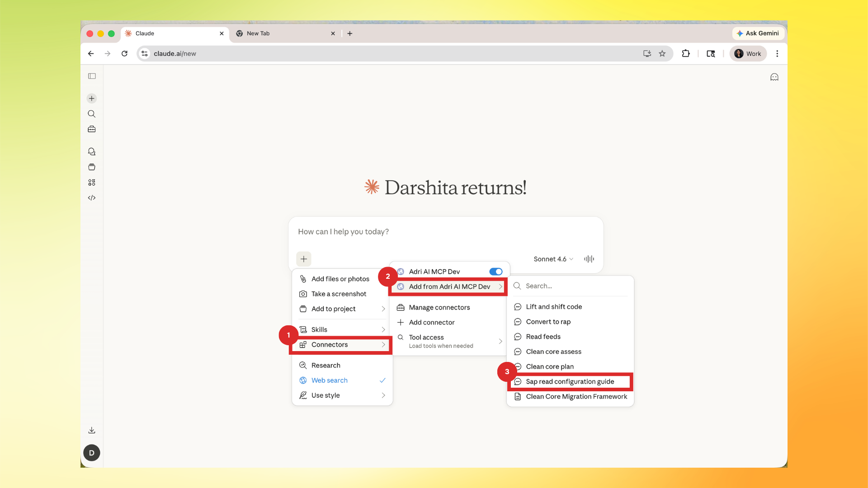Click the D profile avatar
The width and height of the screenshot is (868, 488).
92,453
